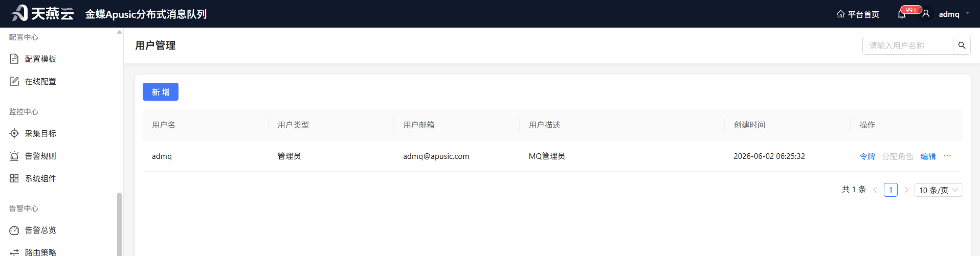Go to next page arrow
Viewport: 980px width, 256px height.
tap(906, 190)
